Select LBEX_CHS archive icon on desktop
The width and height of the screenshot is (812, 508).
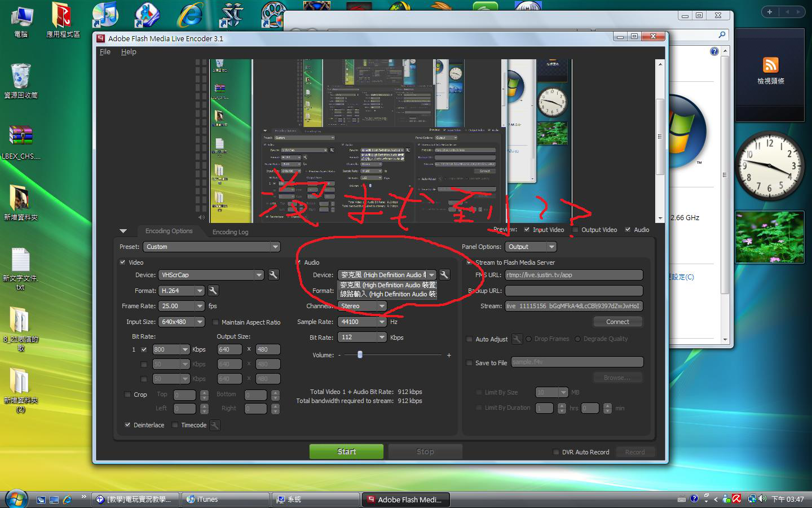pyautogui.click(x=21, y=142)
